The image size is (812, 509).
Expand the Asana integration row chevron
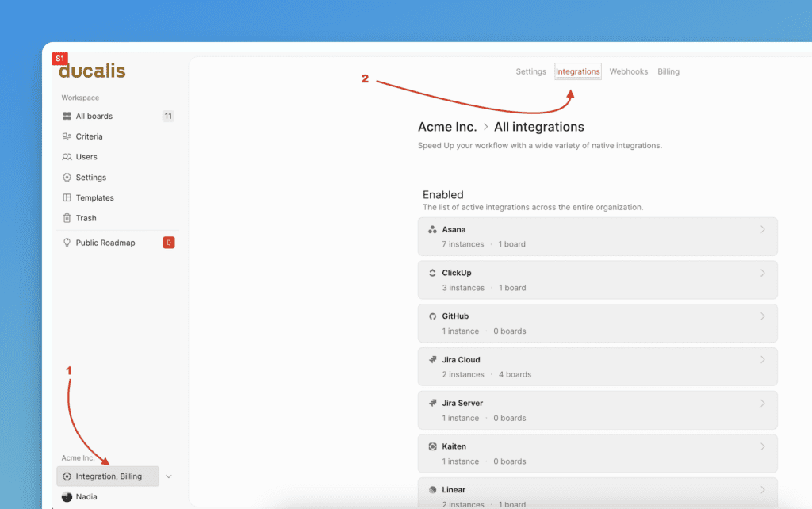(x=763, y=230)
